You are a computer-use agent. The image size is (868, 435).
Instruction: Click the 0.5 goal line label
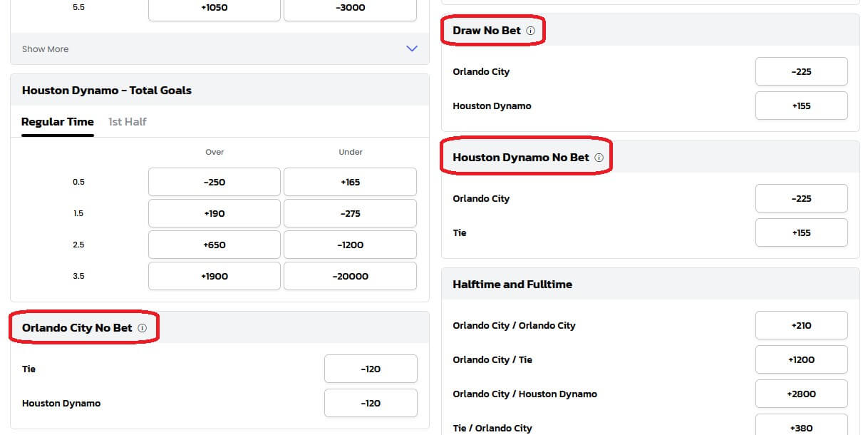point(78,182)
